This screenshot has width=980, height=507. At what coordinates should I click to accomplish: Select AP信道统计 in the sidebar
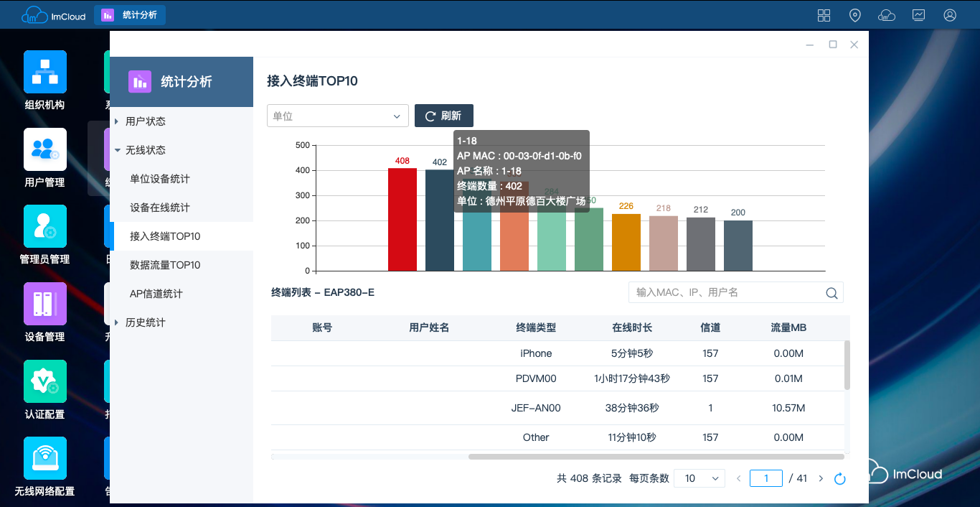(x=156, y=294)
